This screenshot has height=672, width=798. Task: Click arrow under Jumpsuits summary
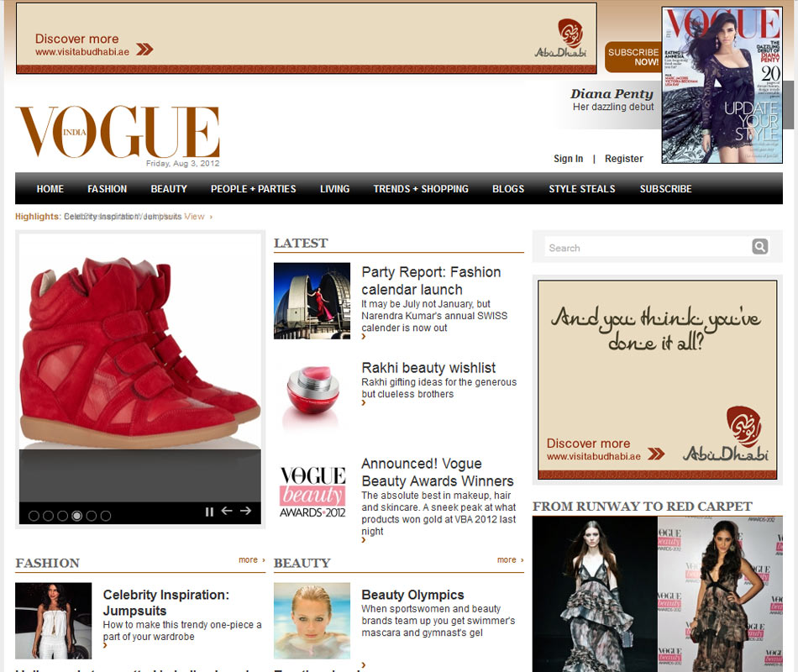point(105,645)
